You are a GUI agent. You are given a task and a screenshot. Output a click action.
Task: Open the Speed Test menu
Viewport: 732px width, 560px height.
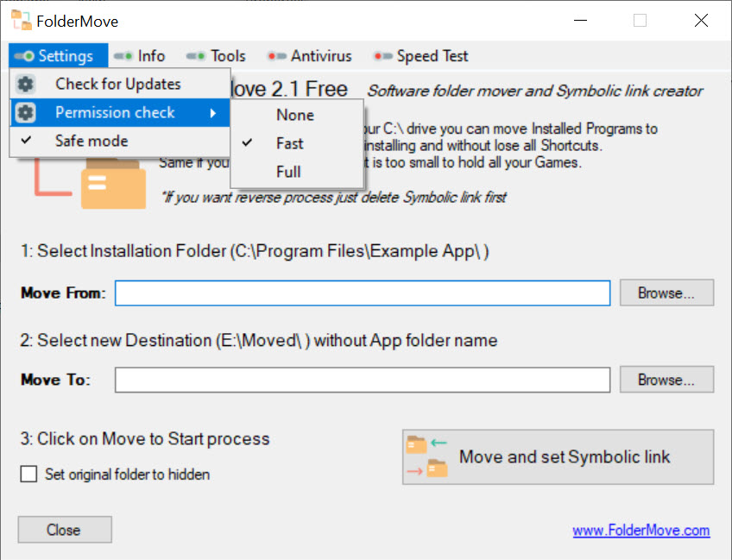[x=420, y=56]
